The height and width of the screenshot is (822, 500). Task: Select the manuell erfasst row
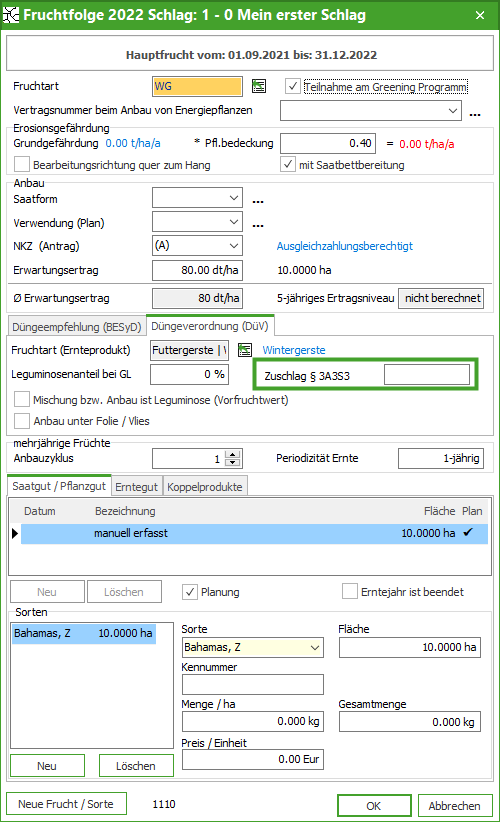[x=254, y=533]
